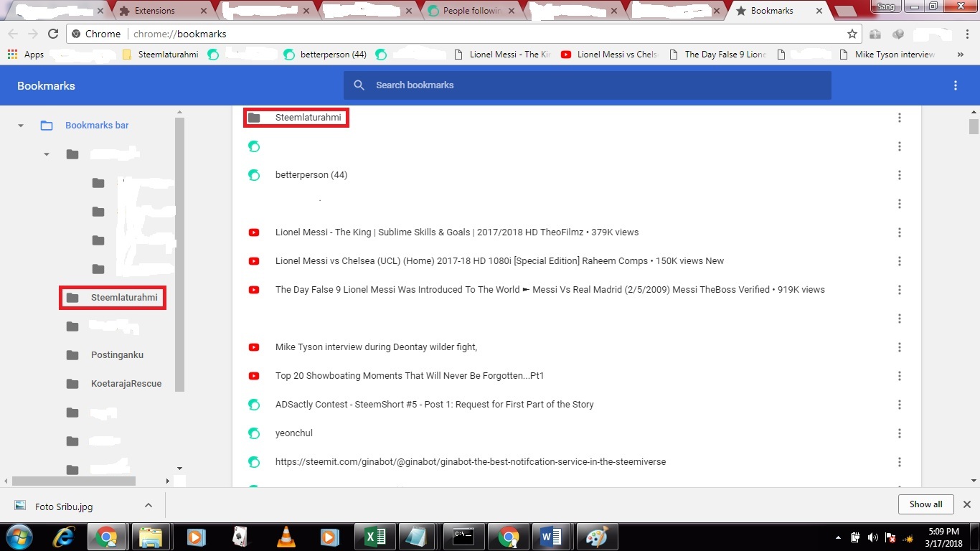Reload the page with the refresh icon

tap(53, 34)
